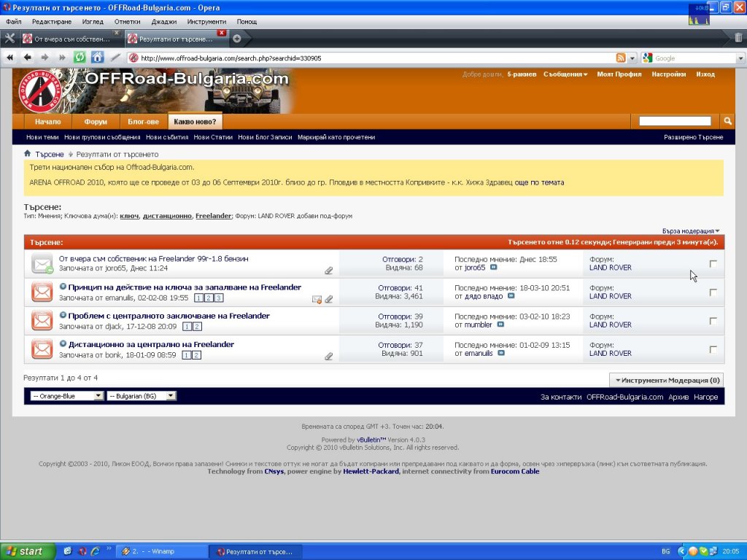
Task: Click red envelope icon of Проблем thread
Action: tap(42, 321)
